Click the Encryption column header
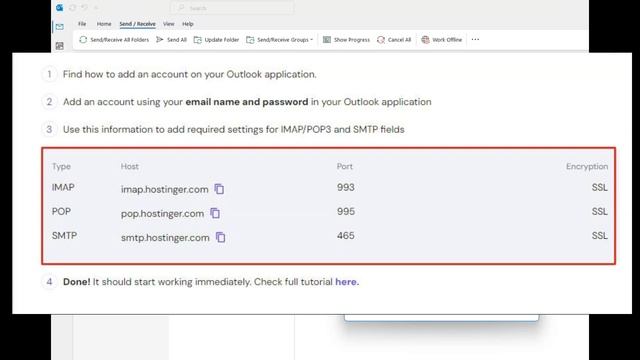Image resolution: width=640 pixels, height=360 pixels. tap(587, 167)
